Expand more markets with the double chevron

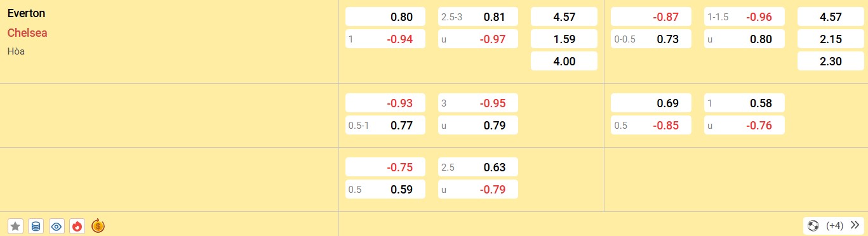click(x=853, y=225)
